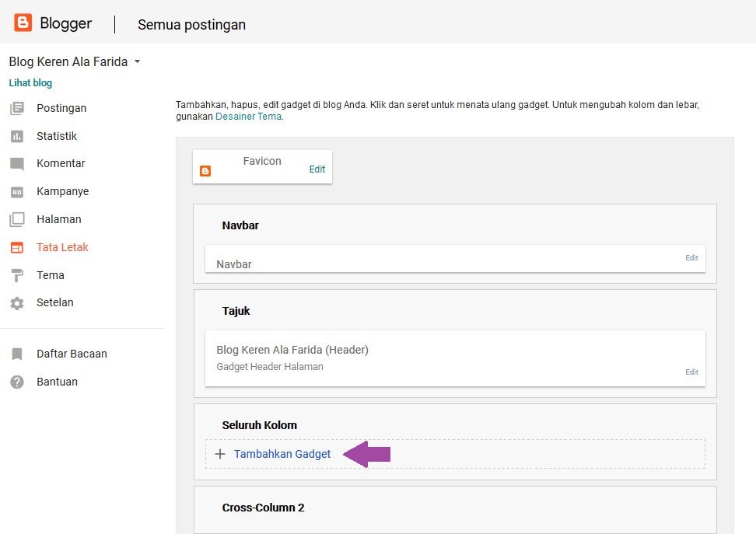Image resolution: width=756 pixels, height=534 pixels.
Task: Edit the Navbar gadget
Action: pyautogui.click(x=691, y=257)
